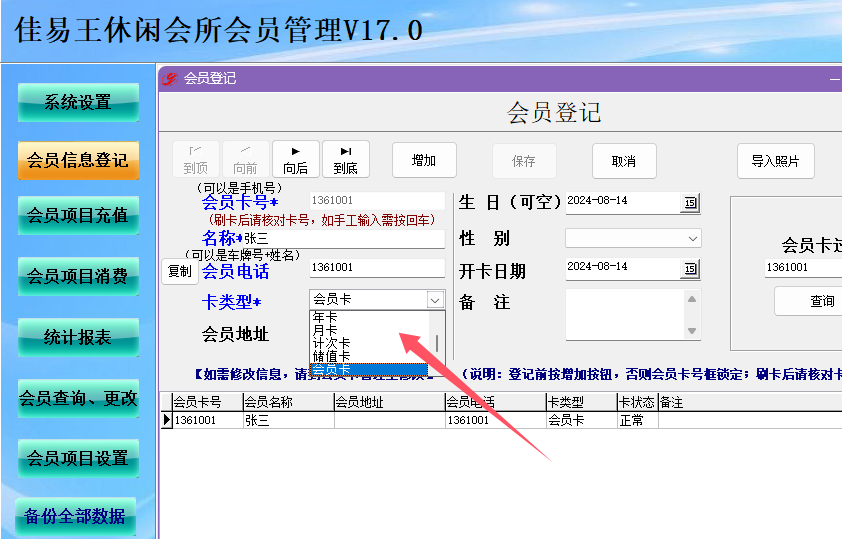Choose 计次卡 from the card type list

pos(369,343)
